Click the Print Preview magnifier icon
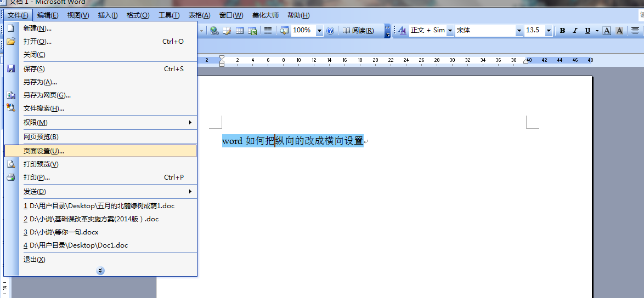The width and height of the screenshot is (644, 298). pos(11,164)
